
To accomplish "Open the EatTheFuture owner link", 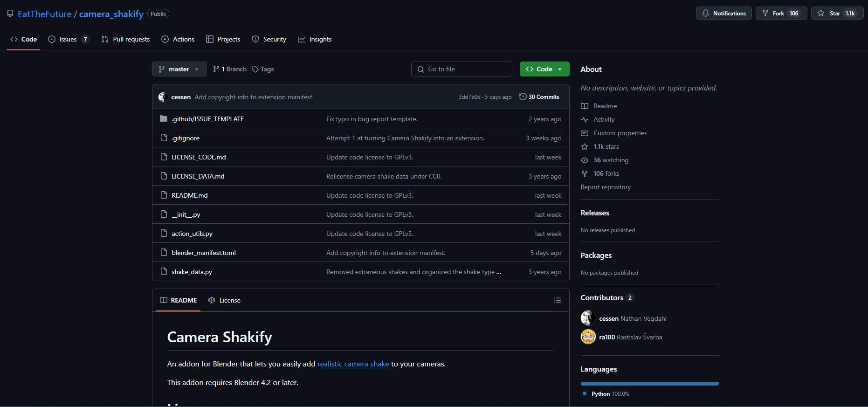I will pyautogui.click(x=45, y=14).
